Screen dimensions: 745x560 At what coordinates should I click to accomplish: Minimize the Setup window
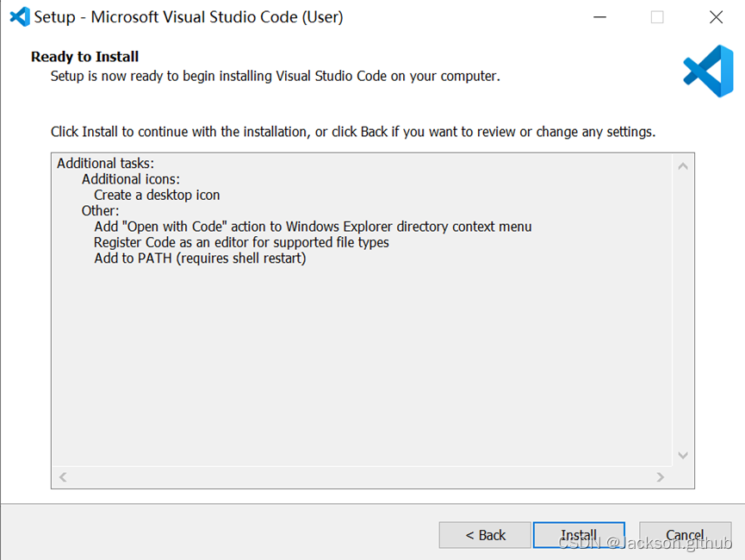(x=599, y=17)
